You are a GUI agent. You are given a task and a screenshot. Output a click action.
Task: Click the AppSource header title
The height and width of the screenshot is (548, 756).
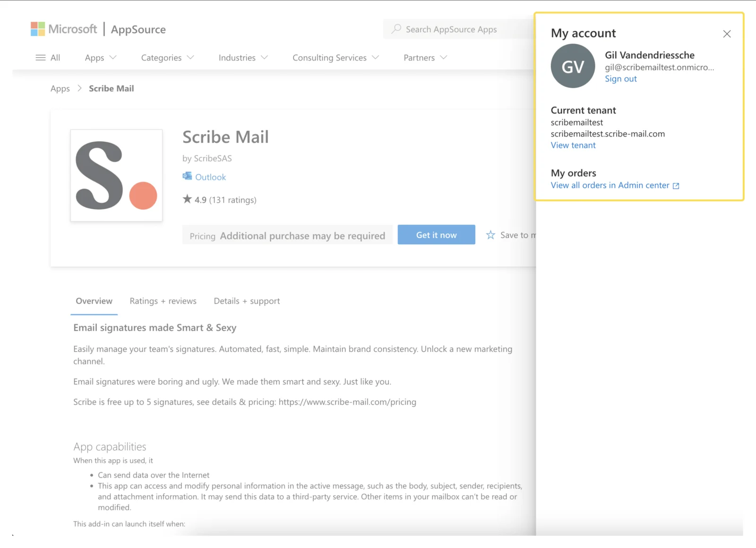coord(138,29)
